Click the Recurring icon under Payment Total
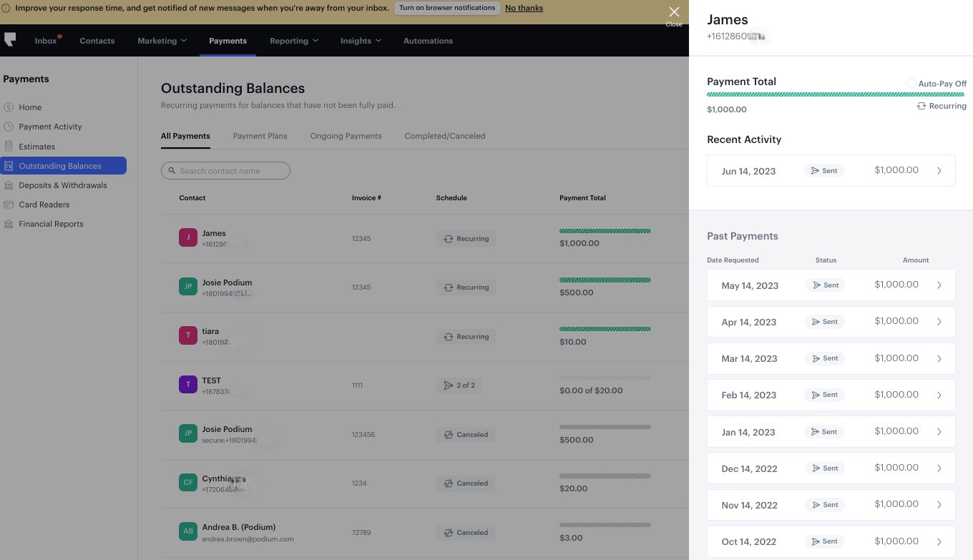 point(921,105)
